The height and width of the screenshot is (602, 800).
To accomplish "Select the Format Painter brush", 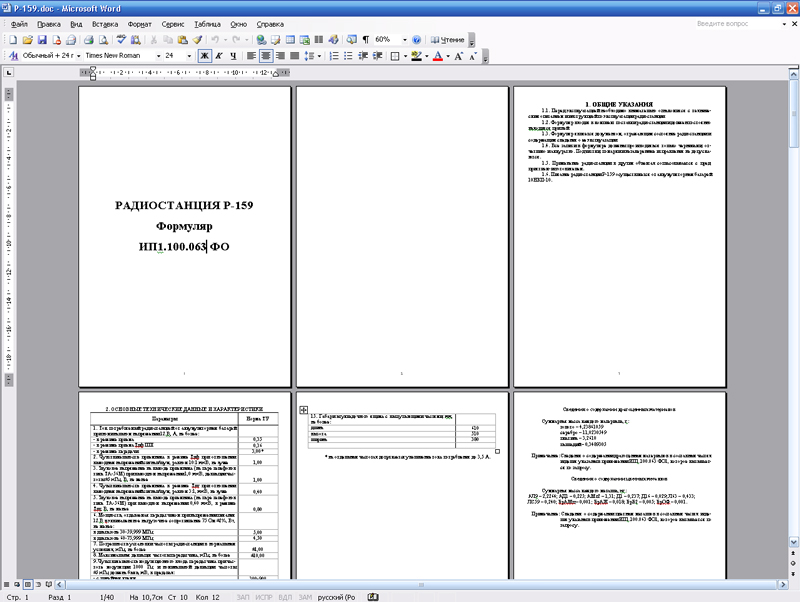I will [x=197, y=40].
